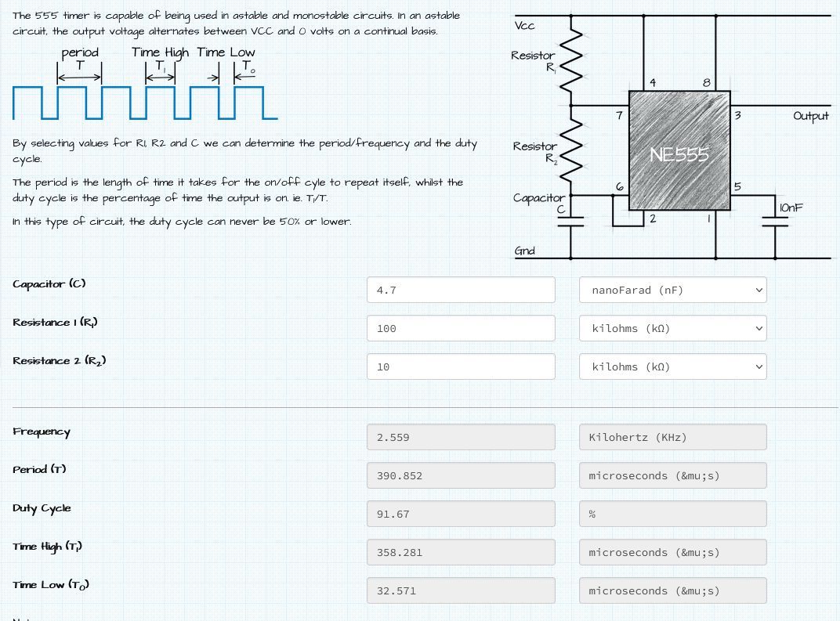Click the Gnd label in circuit diagram

[524, 251]
